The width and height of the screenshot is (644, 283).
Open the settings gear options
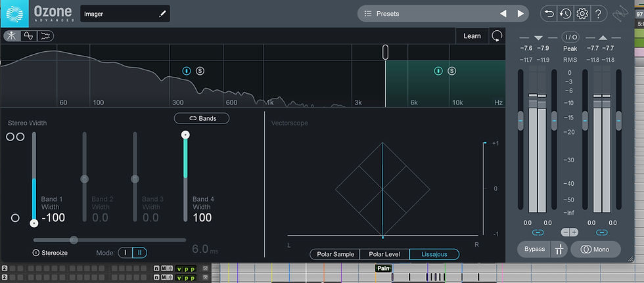(582, 14)
